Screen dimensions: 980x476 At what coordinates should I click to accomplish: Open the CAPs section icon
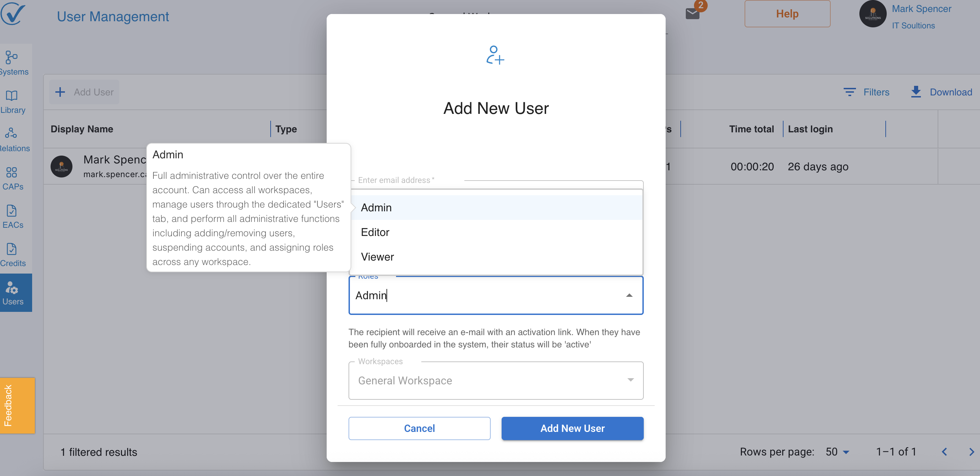pyautogui.click(x=12, y=172)
